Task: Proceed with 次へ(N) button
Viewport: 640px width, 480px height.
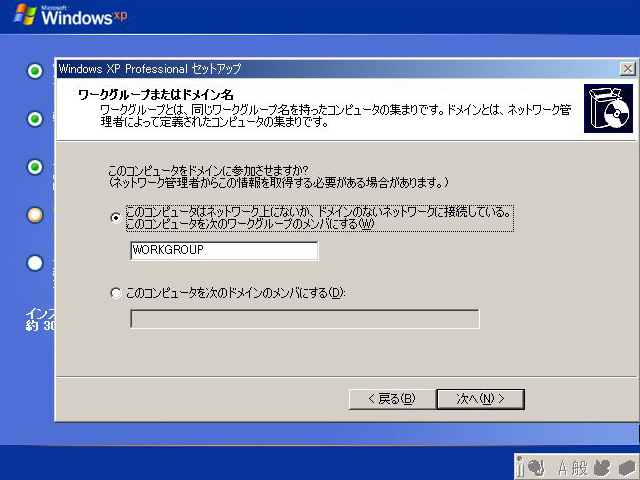Action: [480, 399]
